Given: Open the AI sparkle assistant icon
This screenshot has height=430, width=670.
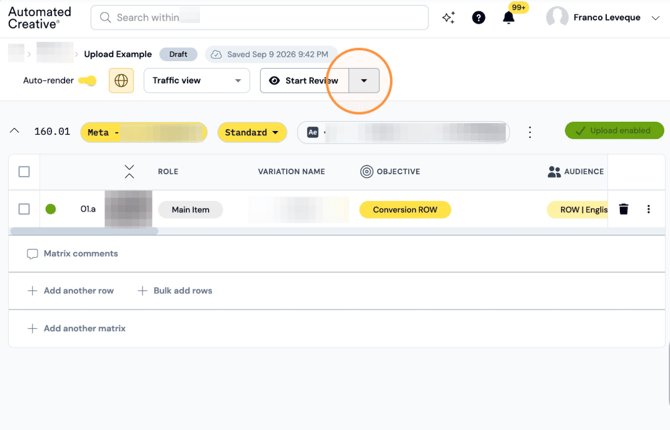Looking at the screenshot, I should click(448, 18).
